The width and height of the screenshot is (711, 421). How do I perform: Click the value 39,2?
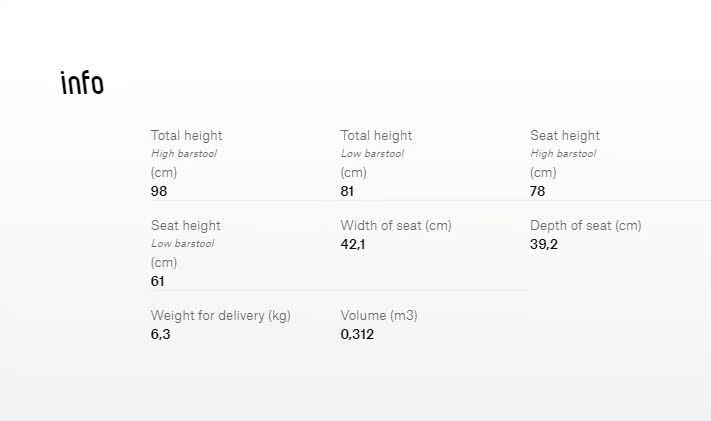(544, 244)
